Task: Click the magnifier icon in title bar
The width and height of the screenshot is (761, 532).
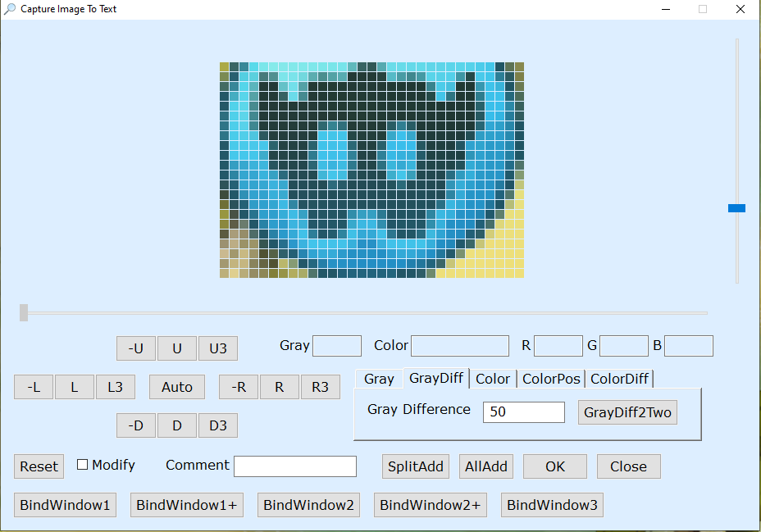Action: (x=9, y=9)
